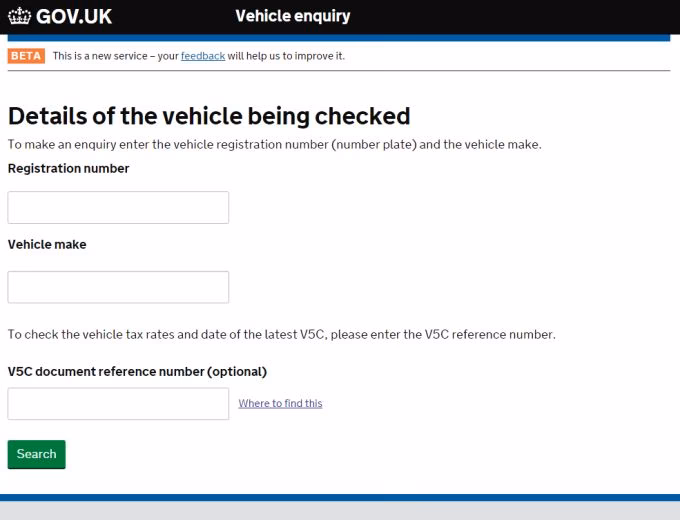Click the orange BETA badge
The height and width of the screenshot is (520, 680).
(26, 56)
